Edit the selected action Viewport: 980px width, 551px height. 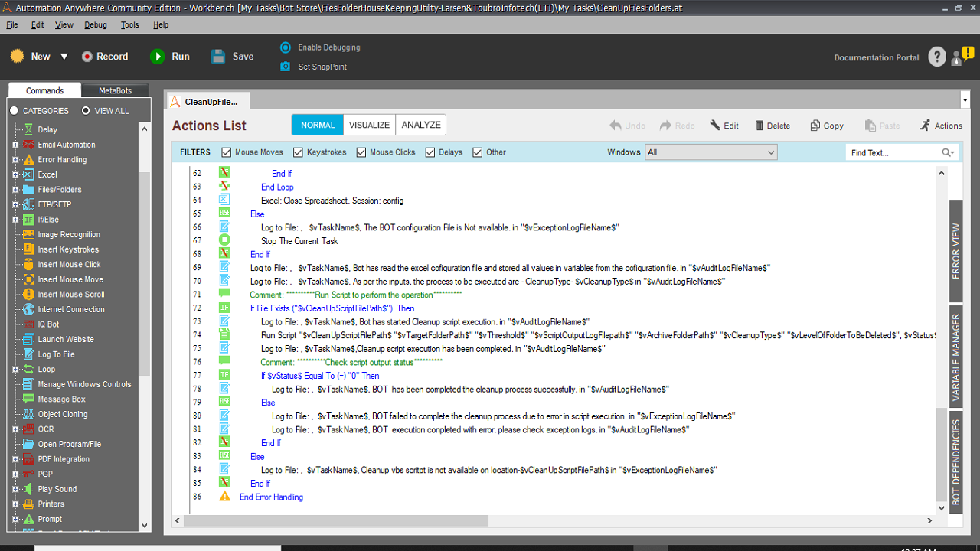click(724, 126)
